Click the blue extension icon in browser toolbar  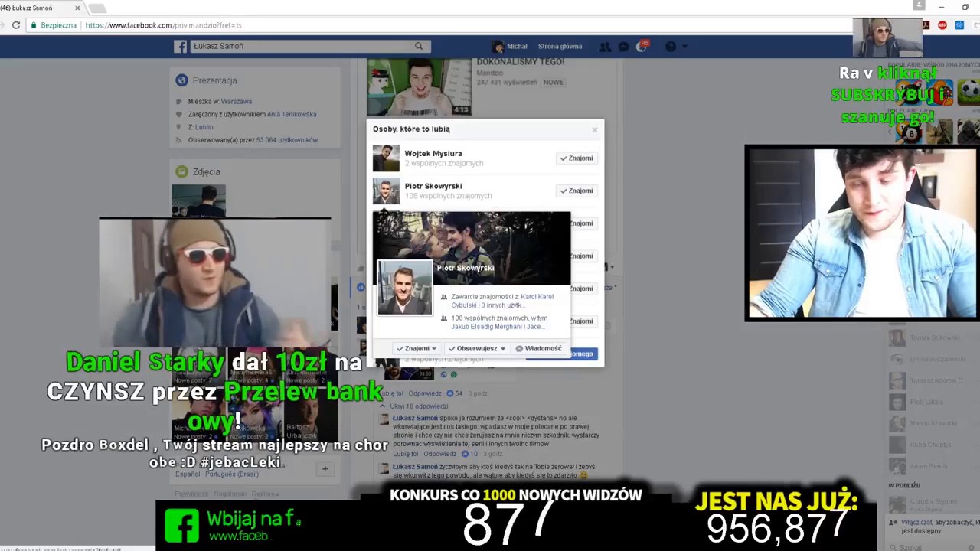(959, 25)
